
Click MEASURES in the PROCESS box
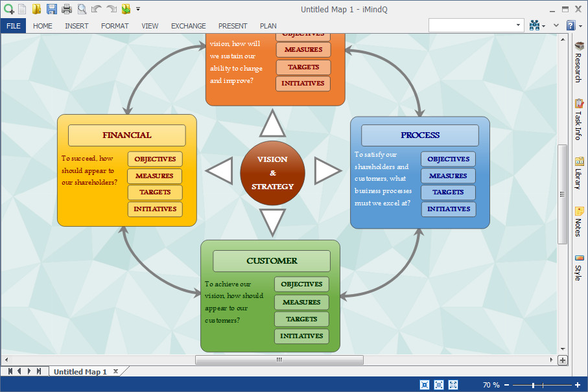(x=448, y=176)
